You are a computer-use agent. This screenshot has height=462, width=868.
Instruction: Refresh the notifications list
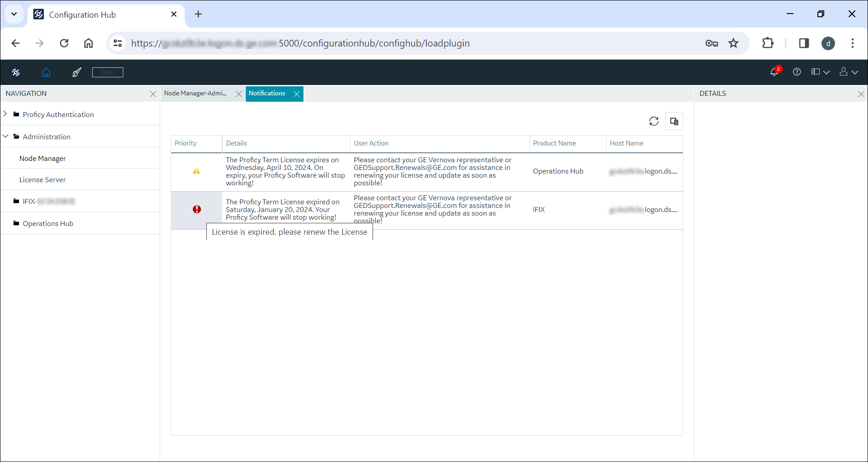point(654,121)
